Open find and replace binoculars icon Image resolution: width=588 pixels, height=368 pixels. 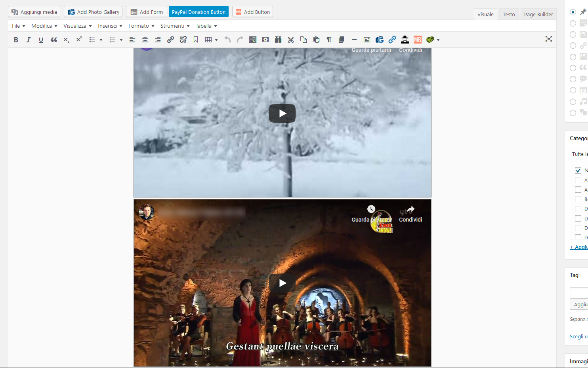tap(278, 40)
